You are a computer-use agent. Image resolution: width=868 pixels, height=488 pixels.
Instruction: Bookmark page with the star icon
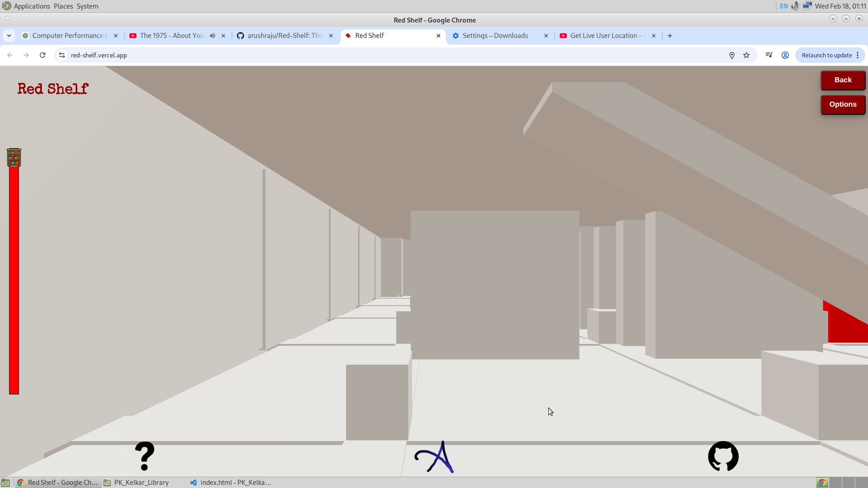746,55
